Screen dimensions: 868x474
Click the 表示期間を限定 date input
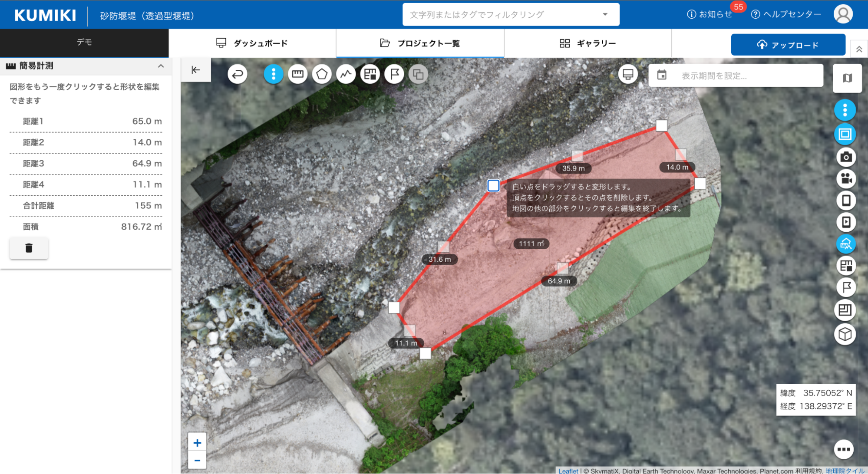point(736,76)
